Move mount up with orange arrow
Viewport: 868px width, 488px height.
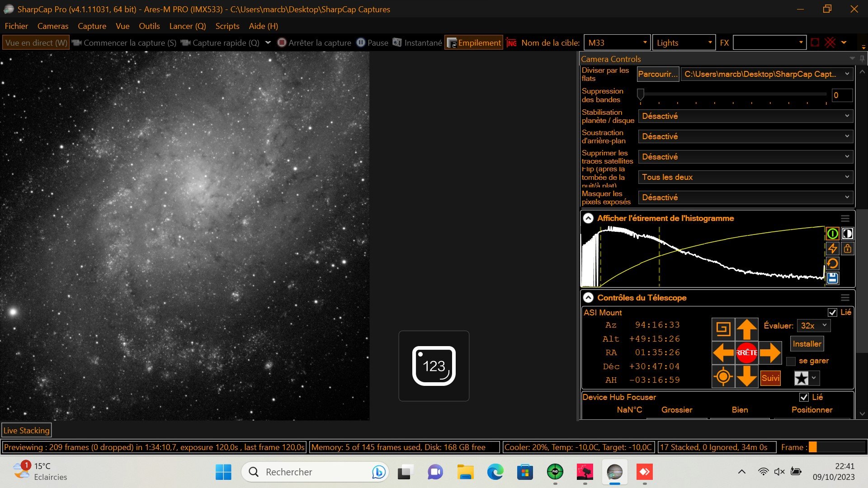pyautogui.click(x=746, y=329)
